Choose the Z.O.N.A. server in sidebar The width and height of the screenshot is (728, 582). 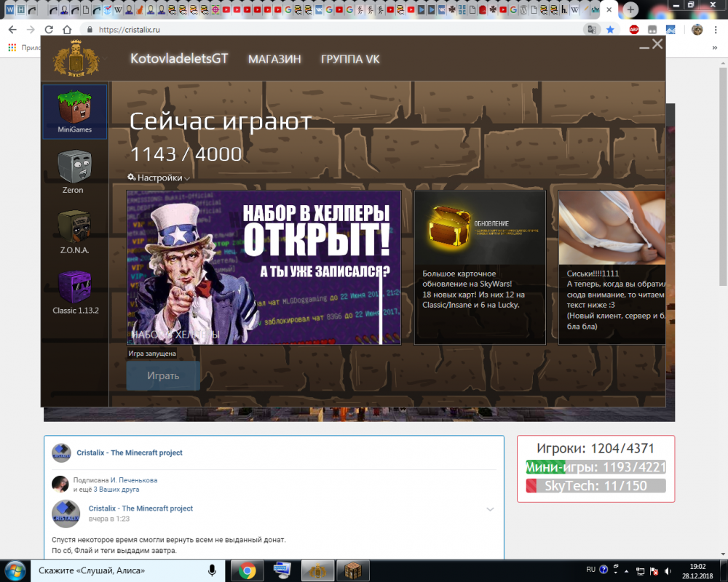pyautogui.click(x=73, y=231)
